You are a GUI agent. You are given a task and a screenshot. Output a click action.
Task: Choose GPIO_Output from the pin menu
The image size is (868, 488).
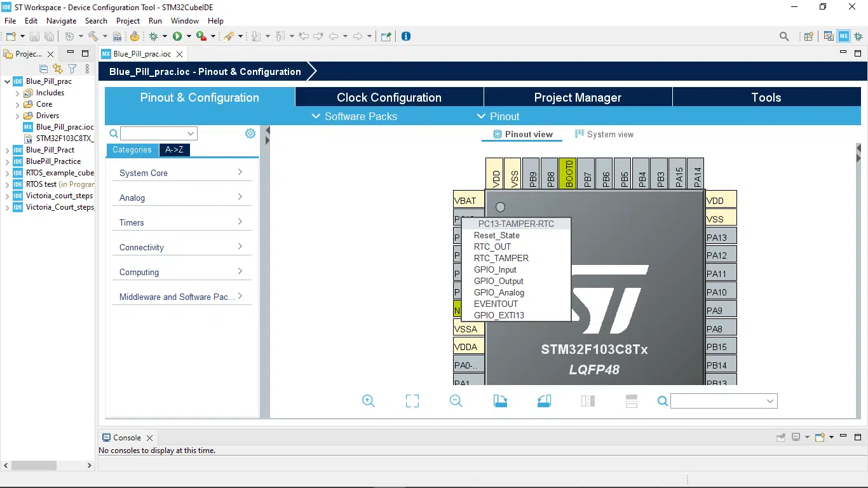tap(499, 281)
